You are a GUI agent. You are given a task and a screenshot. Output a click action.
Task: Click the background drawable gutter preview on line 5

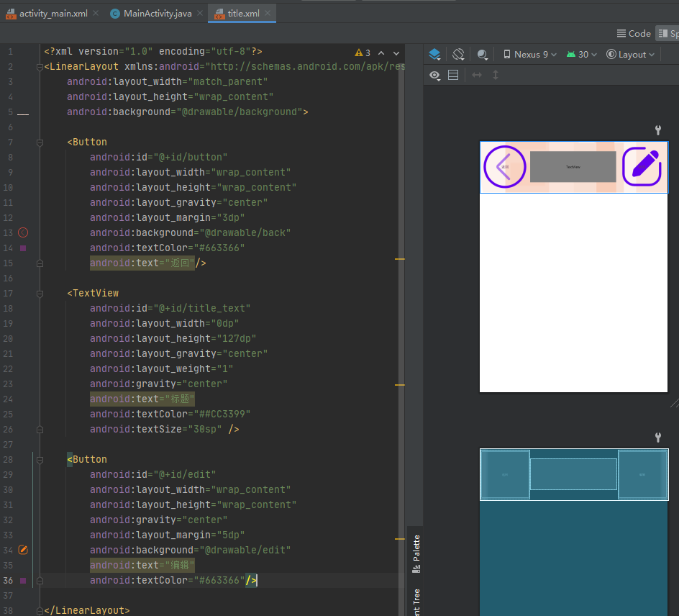coord(23,114)
